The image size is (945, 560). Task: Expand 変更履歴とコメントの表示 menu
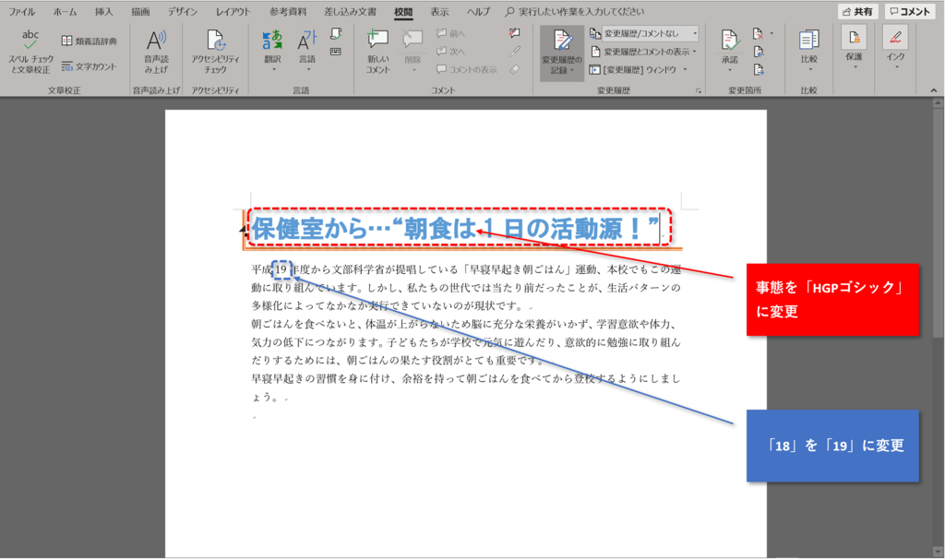click(642, 52)
